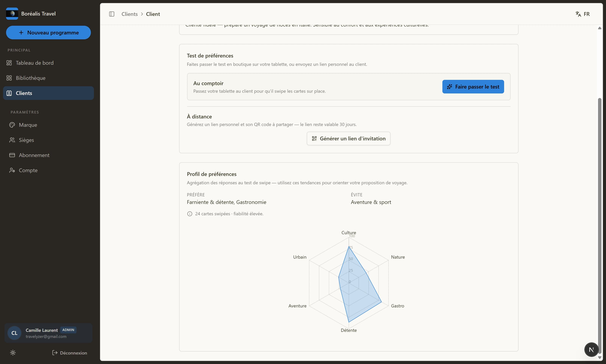Click the Au comptoir title

click(208, 83)
